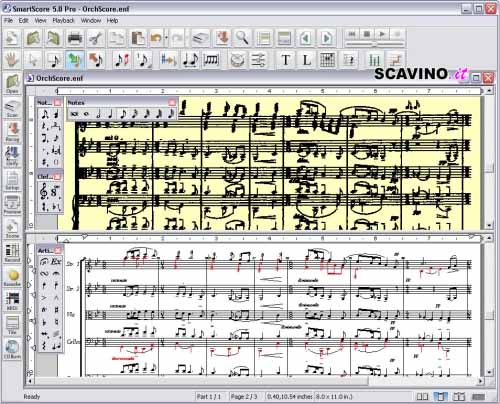Viewport: 500px width, 404px height.
Task: Click the scanner icon in top toolbar
Action: 201,38
